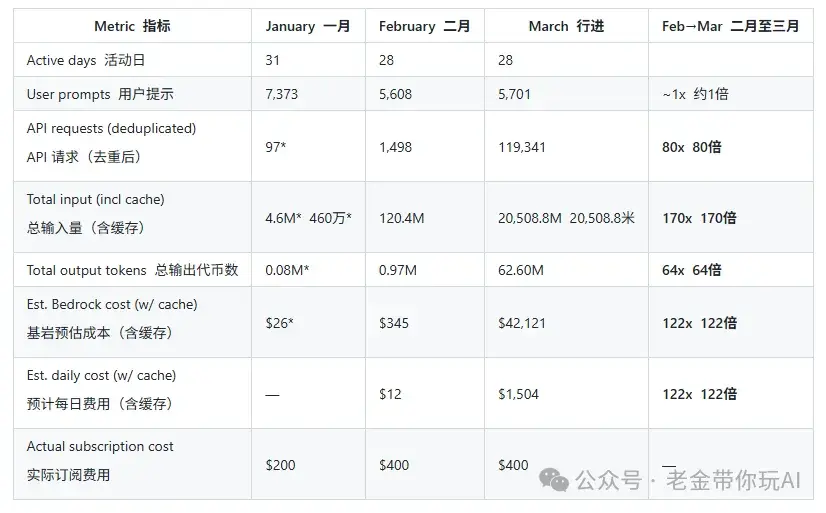Image resolution: width=826 pixels, height=513 pixels.
Task: Click the March 行进 column header
Action: point(566,26)
